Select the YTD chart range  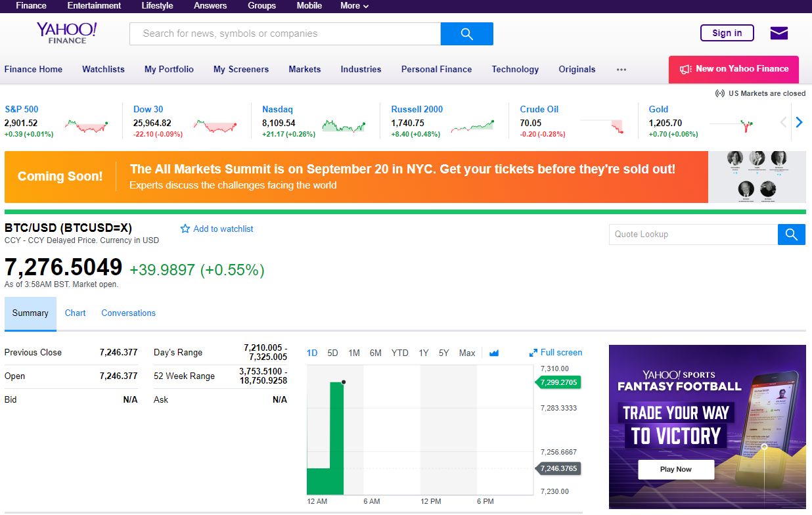(x=399, y=353)
